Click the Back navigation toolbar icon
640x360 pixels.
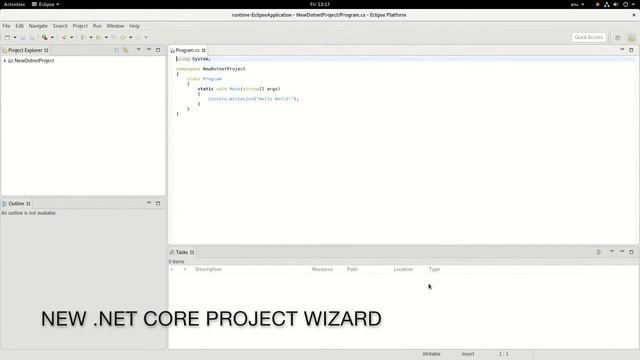(x=123, y=37)
